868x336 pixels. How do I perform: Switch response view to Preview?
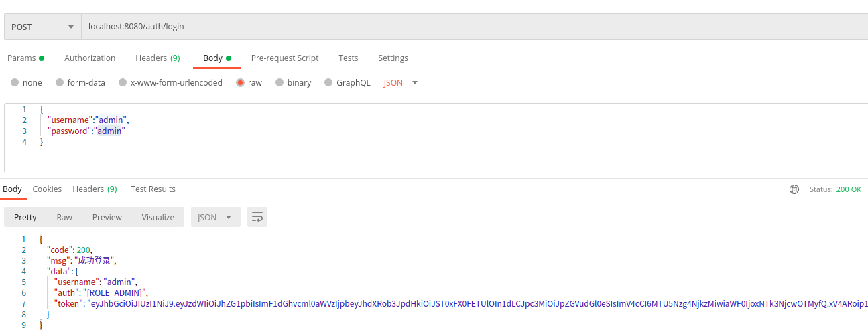(107, 217)
